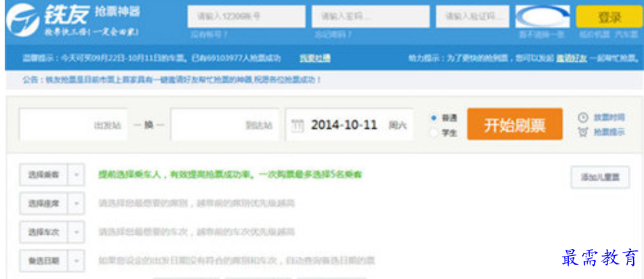Click the 出发站 departure station field

click(x=73, y=125)
